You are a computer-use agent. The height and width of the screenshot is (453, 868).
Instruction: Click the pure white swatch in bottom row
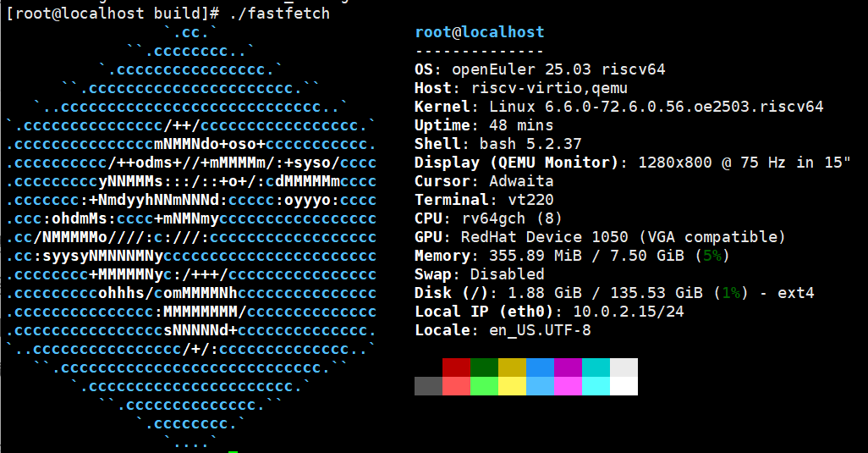click(x=624, y=386)
